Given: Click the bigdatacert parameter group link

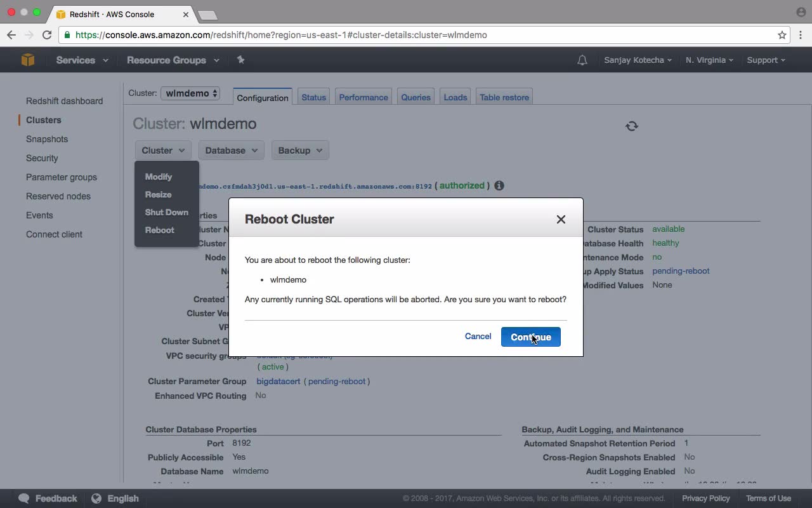Looking at the screenshot, I should [278, 381].
